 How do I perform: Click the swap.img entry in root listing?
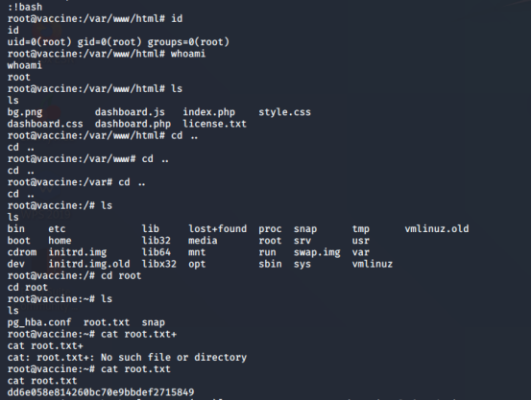point(317,252)
